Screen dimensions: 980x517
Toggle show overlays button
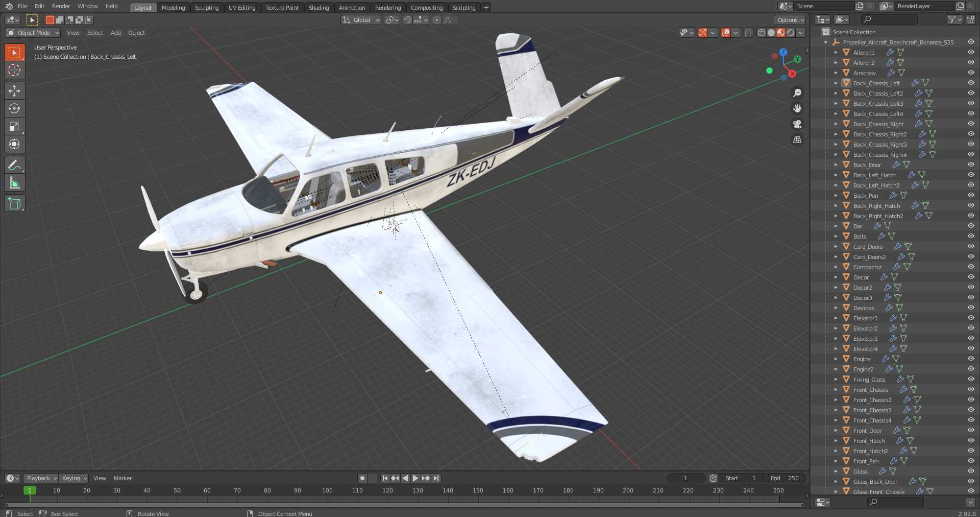[726, 33]
